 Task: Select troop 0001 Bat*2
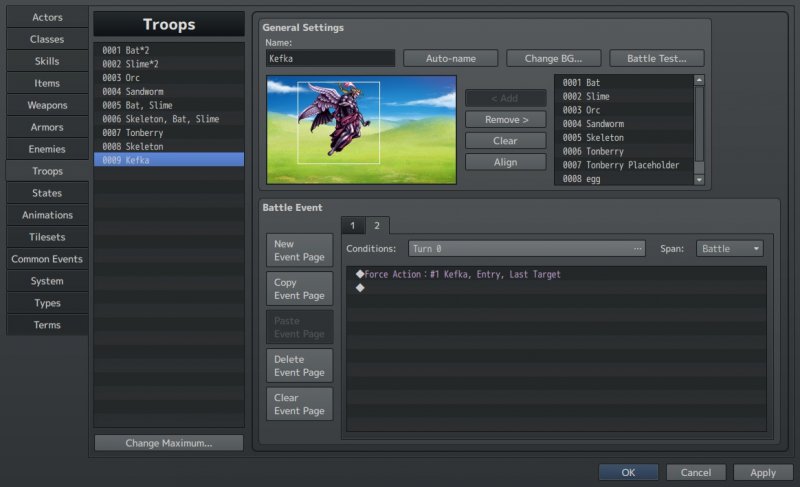tap(169, 50)
